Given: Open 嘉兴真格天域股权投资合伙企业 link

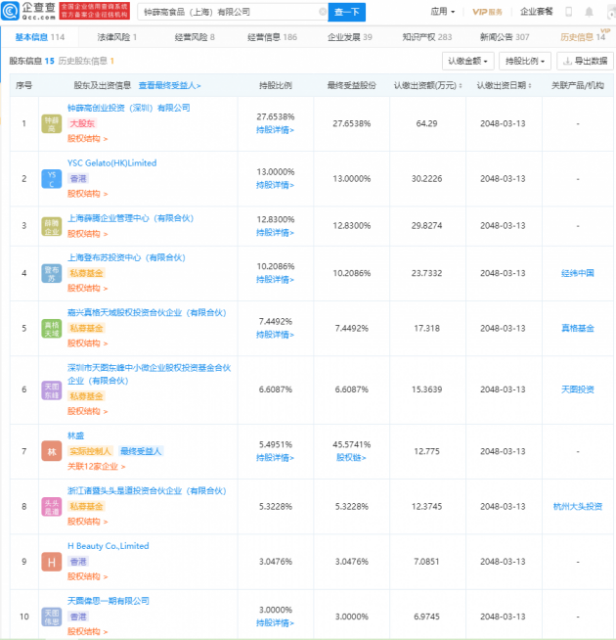Looking at the screenshot, I should coord(147,312).
